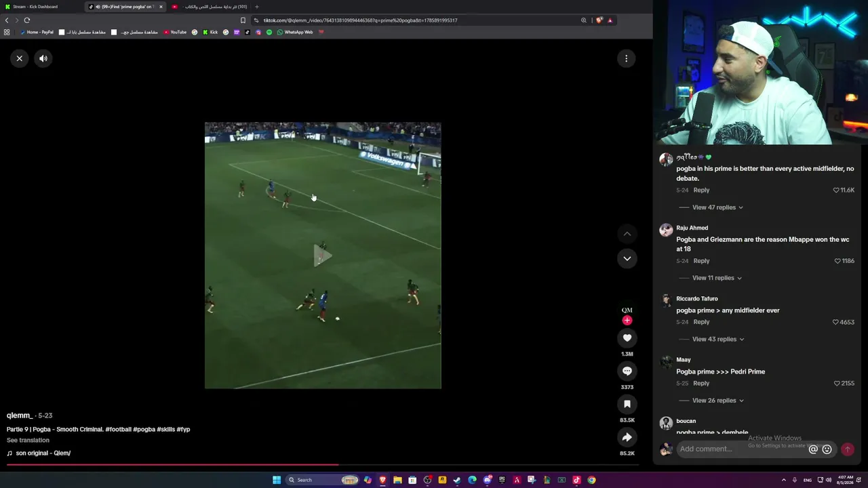Image resolution: width=868 pixels, height=488 pixels.
Task: Open the video's three-dot options menu
Action: coord(626,58)
